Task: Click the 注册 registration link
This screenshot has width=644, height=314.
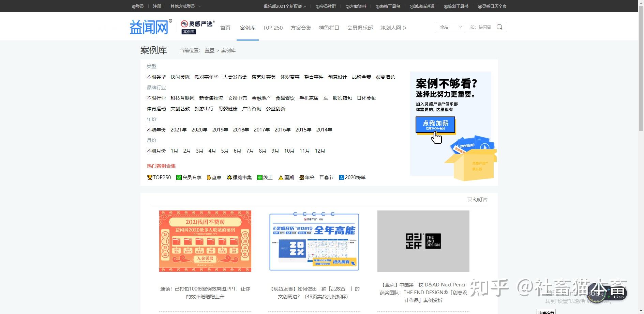Action: click(157, 6)
